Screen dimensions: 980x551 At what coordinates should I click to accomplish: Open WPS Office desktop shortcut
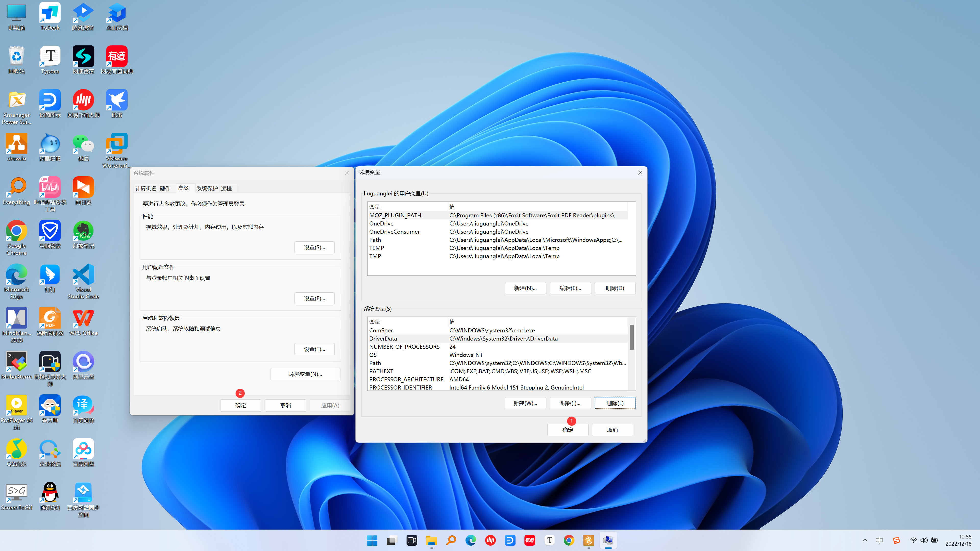(83, 322)
